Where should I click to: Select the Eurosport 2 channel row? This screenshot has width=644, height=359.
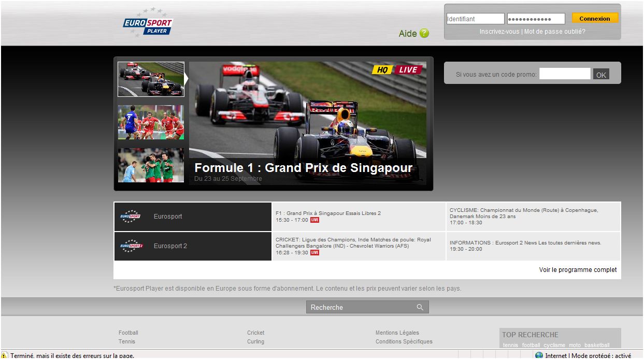(193, 246)
